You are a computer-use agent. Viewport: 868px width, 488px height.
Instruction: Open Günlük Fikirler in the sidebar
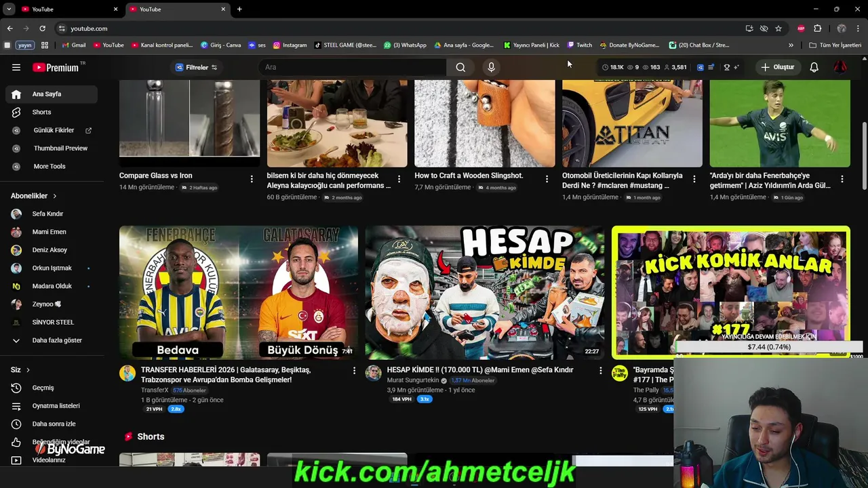click(52, 130)
